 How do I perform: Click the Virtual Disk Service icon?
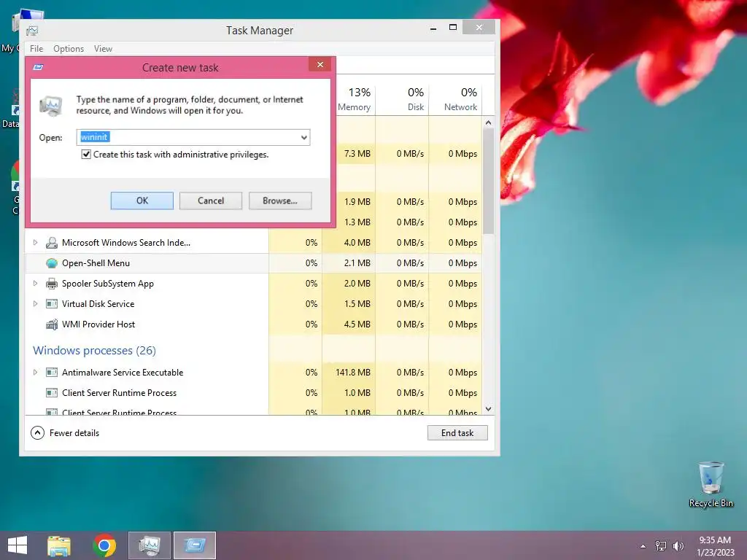pos(52,304)
